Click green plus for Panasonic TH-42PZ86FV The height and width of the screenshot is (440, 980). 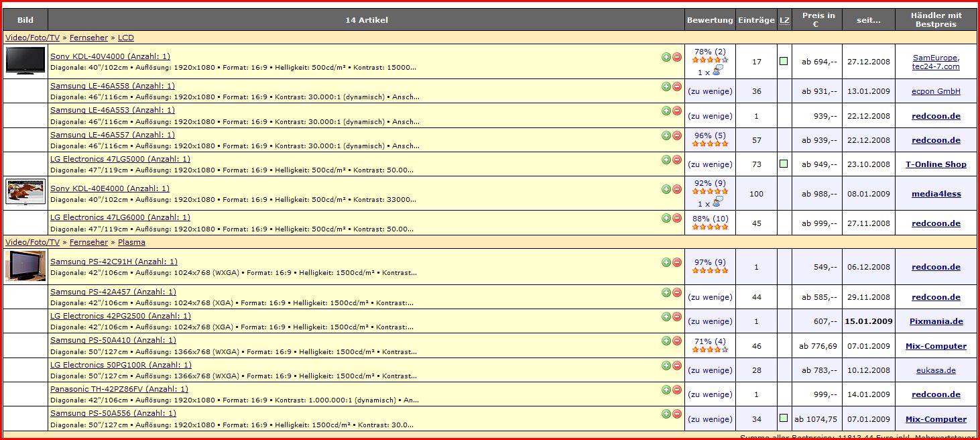(666, 390)
